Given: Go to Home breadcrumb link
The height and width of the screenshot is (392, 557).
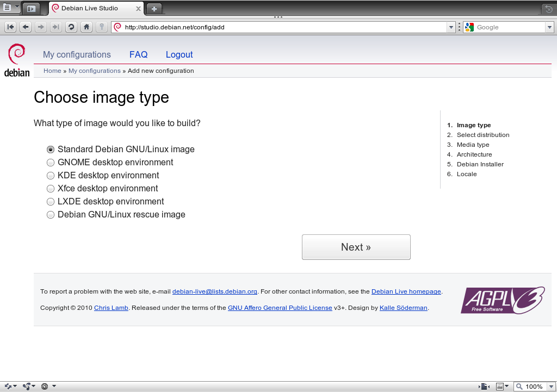Looking at the screenshot, I should pyautogui.click(x=52, y=71).
